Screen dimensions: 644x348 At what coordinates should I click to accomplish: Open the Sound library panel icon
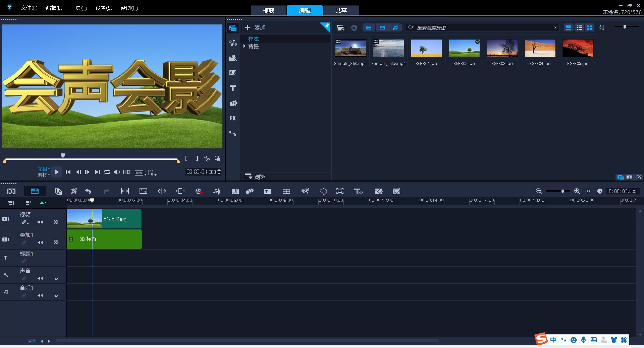point(233,43)
